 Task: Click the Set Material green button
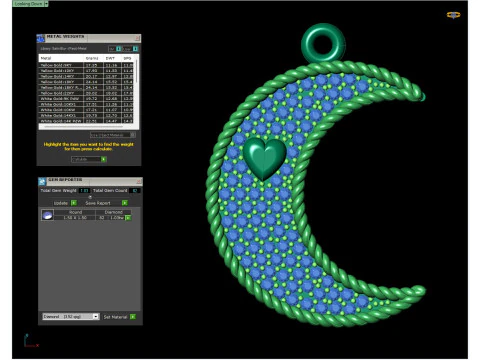click(x=133, y=317)
